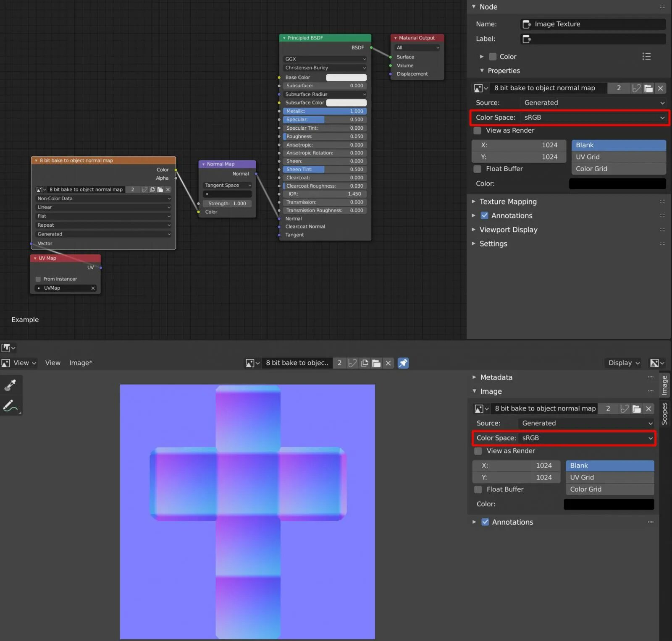Select Blank type in Image panel

coord(610,466)
